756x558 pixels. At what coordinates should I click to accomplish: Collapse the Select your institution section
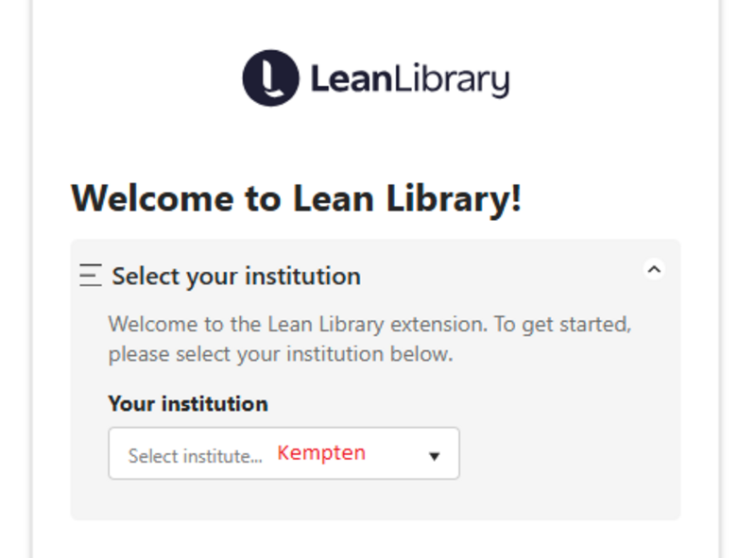[654, 270]
